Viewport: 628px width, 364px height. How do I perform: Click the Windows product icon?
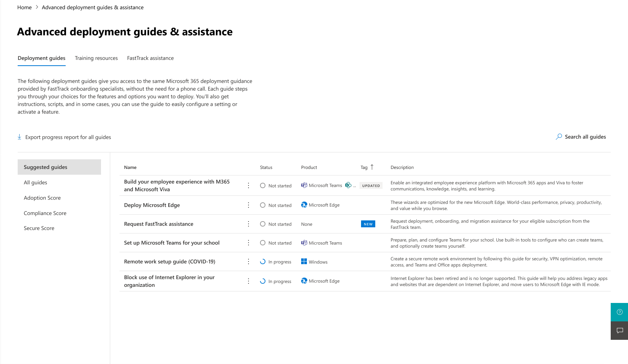click(x=304, y=261)
